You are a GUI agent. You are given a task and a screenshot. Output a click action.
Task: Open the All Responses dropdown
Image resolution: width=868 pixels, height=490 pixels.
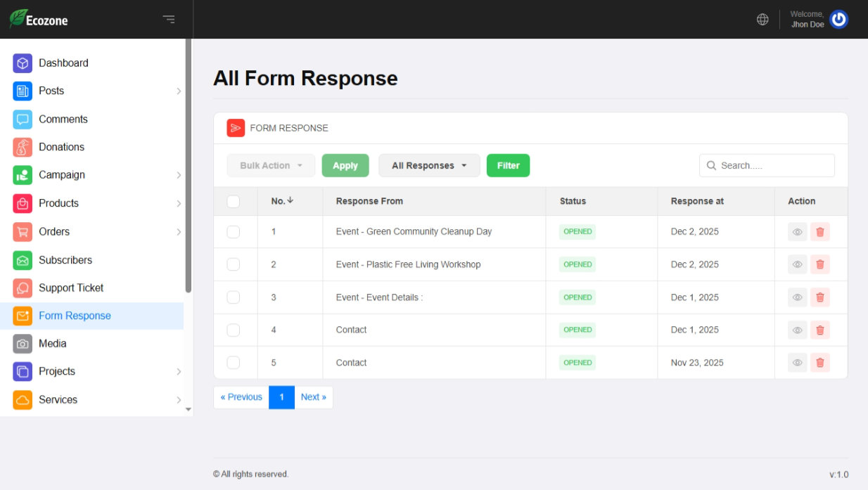click(429, 166)
